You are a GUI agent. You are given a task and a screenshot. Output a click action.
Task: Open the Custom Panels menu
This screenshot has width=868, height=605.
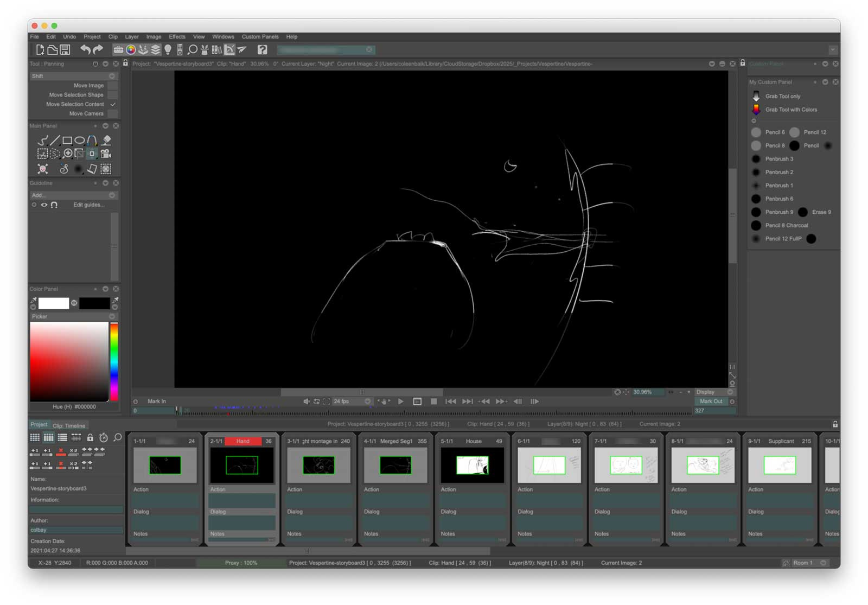[x=260, y=37]
